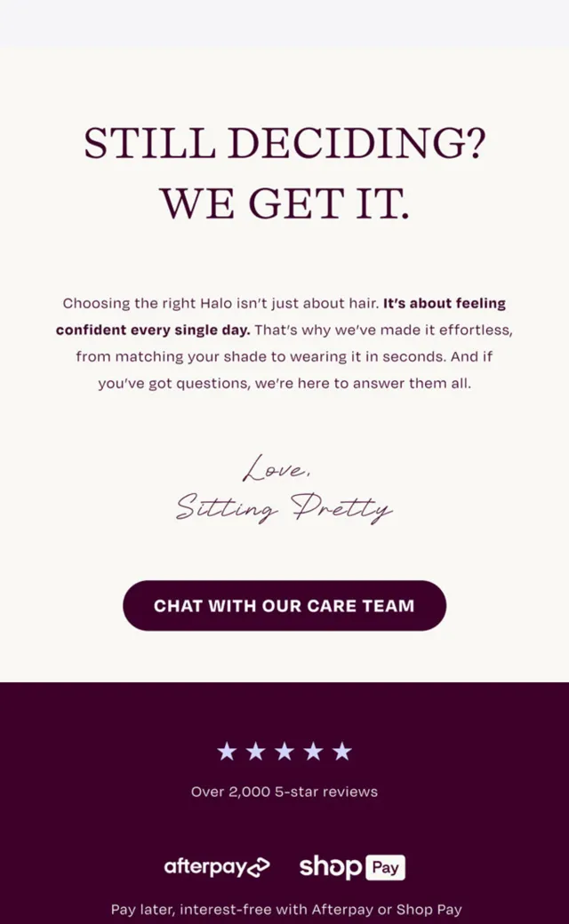Click the 'Sitting Pretty' script signature

284,508
